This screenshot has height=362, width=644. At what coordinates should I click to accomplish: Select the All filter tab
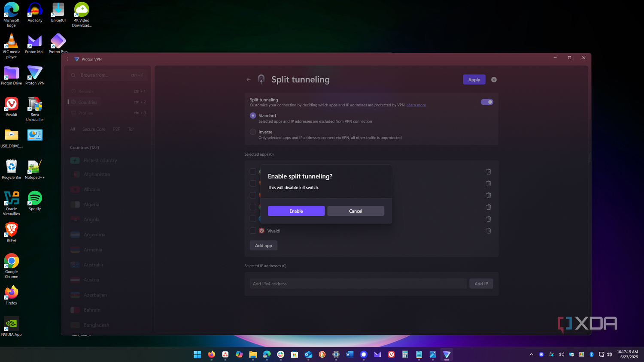point(73,129)
